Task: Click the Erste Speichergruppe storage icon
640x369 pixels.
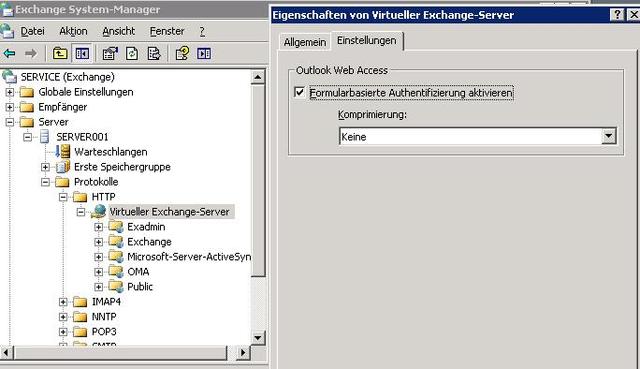Action: [63, 167]
